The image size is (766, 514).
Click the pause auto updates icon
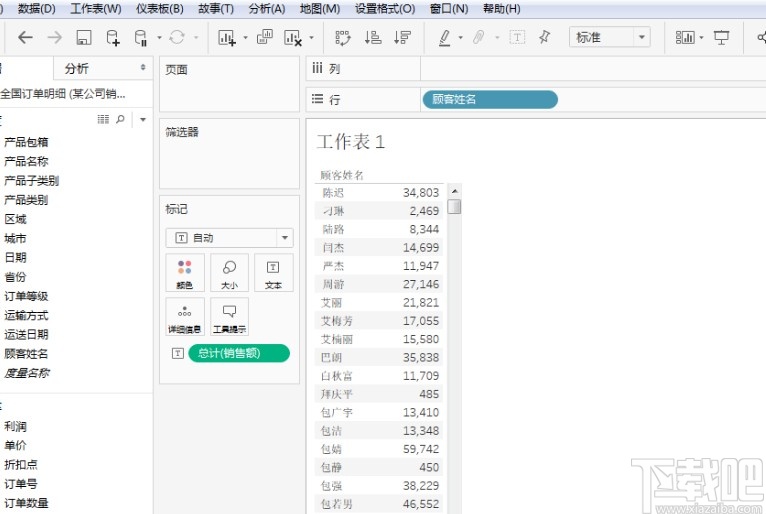(141, 38)
